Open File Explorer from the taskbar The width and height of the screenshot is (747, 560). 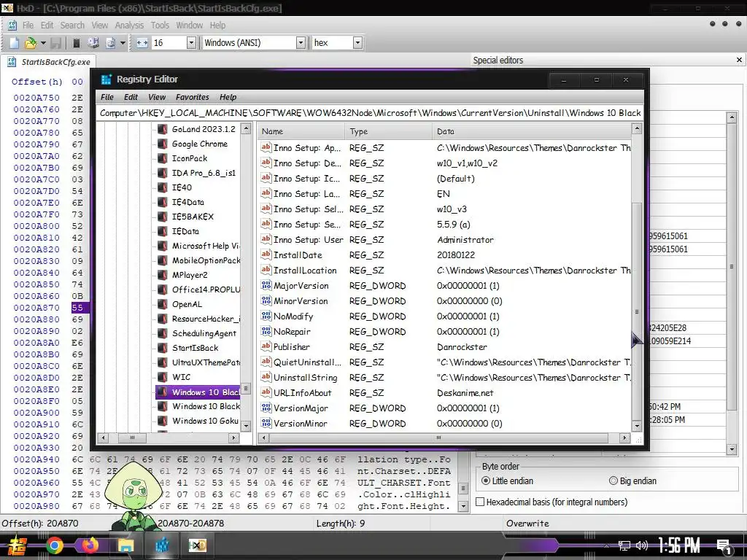[125, 545]
